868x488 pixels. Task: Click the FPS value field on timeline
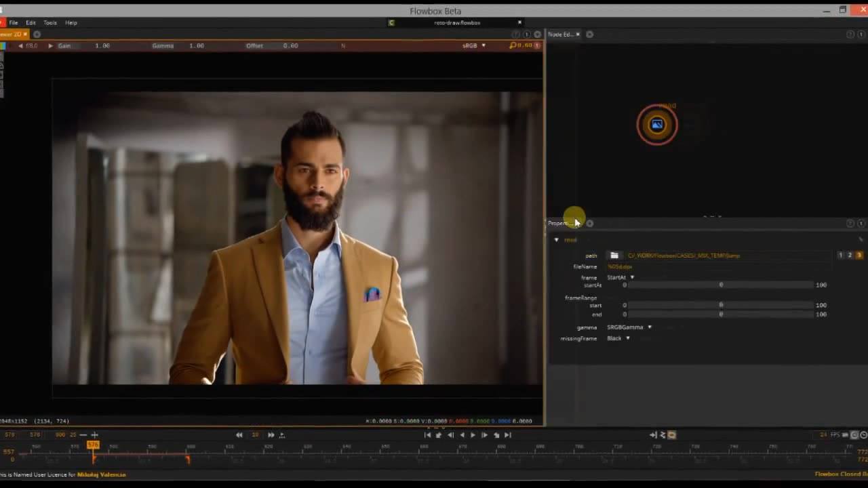(823, 435)
